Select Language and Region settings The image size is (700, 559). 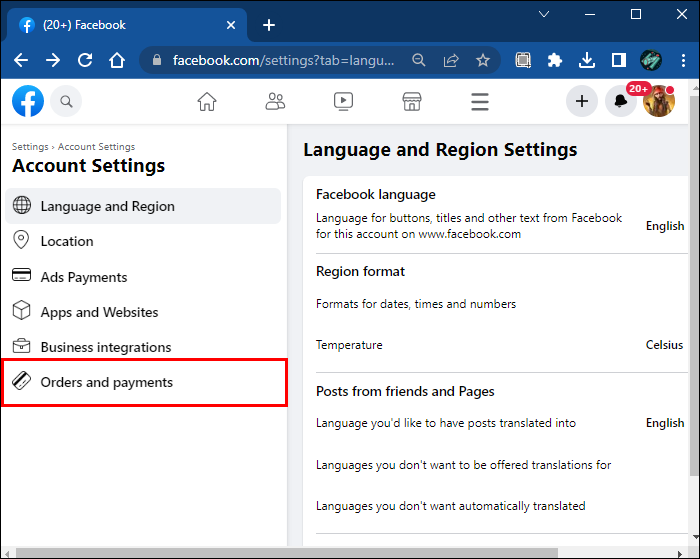[107, 206]
